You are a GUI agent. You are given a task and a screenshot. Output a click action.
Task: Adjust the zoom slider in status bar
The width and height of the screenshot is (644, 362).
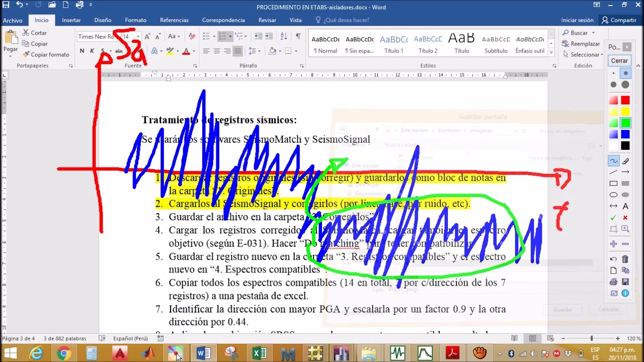(592, 338)
